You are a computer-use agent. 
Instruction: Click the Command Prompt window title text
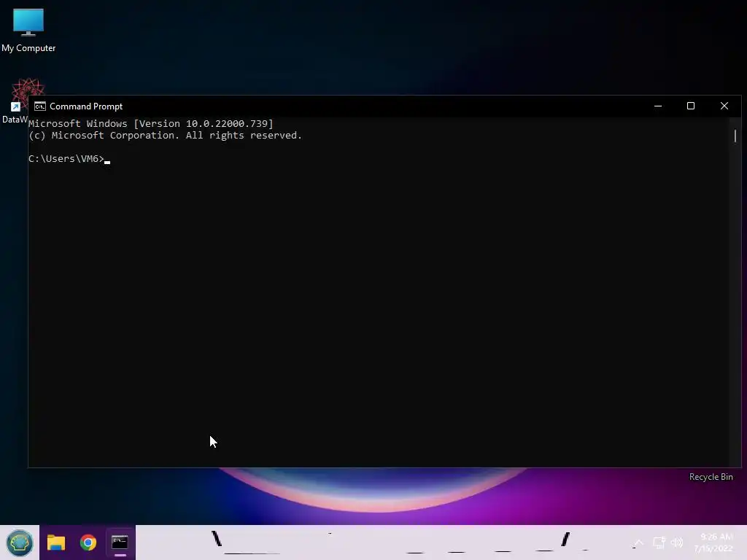pyautogui.click(x=86, y=106)
